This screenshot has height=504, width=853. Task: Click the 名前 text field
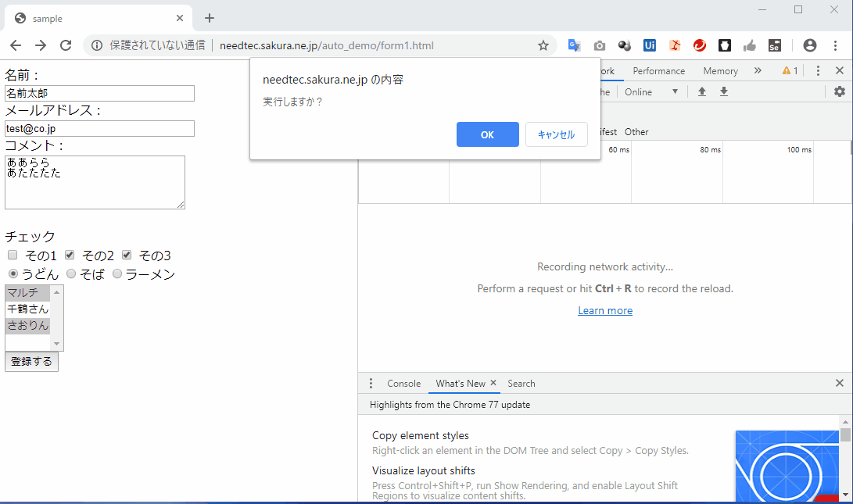99,93
